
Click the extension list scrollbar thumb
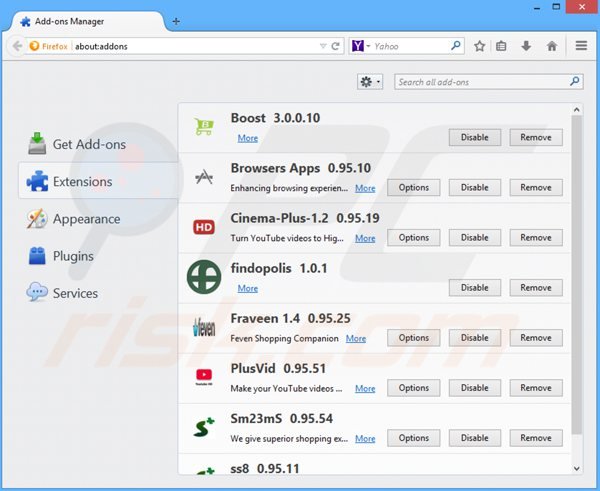click(577, 275)
